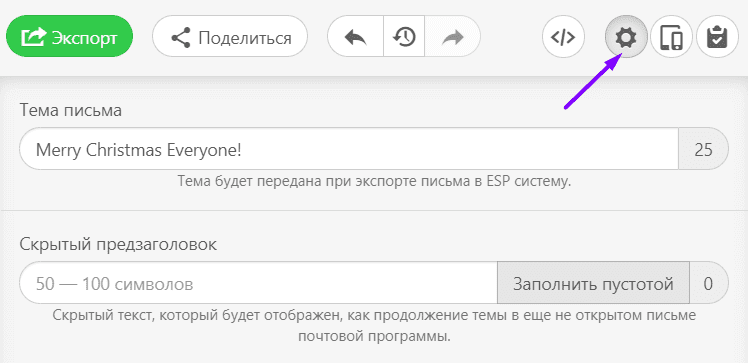
Task: Click the Скрытый предзаголовок label
Action: coord(118,244)
